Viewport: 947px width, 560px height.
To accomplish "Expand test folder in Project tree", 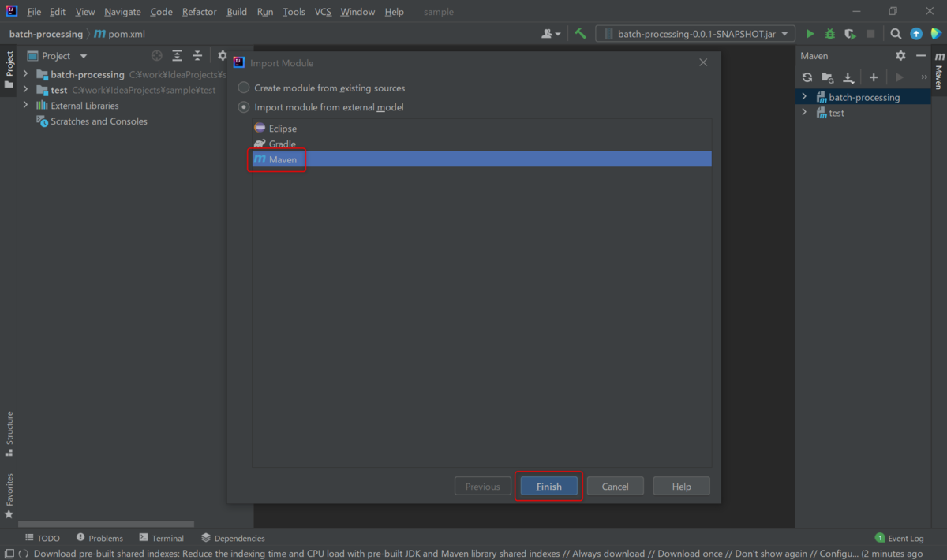I will [x=25, y=90].
